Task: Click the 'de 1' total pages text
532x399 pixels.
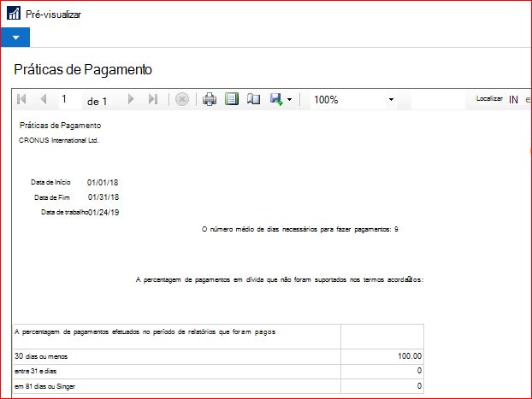Action: (97, 101)
